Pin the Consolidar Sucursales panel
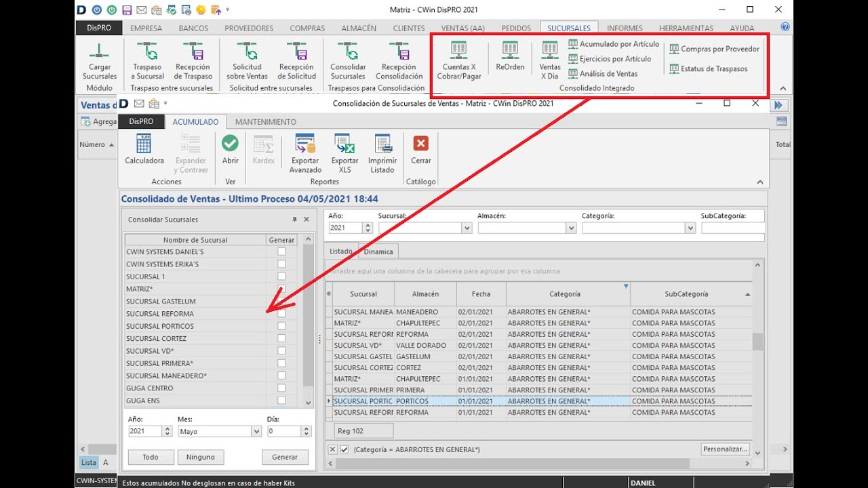 coord(294,220)
